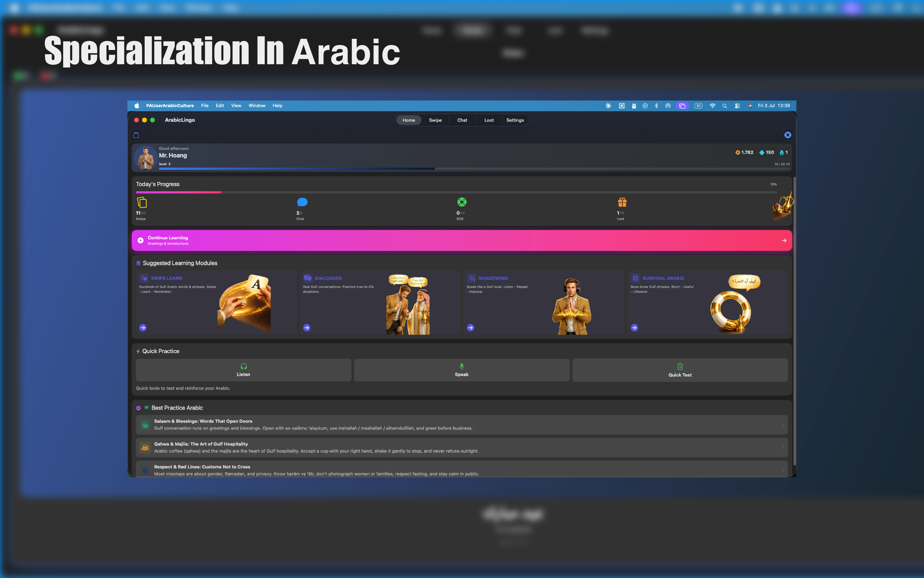Open Control Center in menu bar

click(x=737, y=106)
